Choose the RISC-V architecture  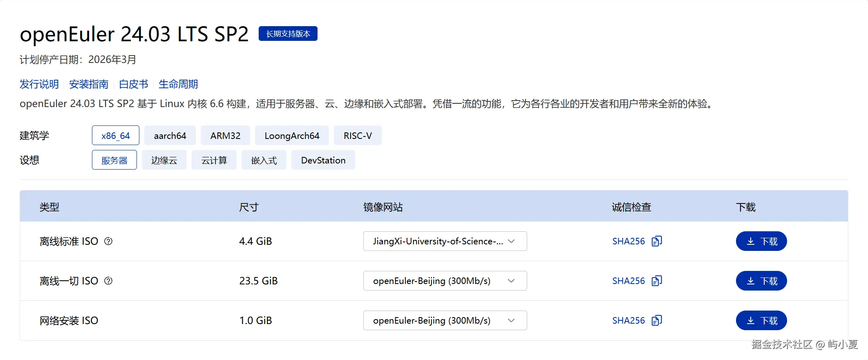click(x=358, y=136)
